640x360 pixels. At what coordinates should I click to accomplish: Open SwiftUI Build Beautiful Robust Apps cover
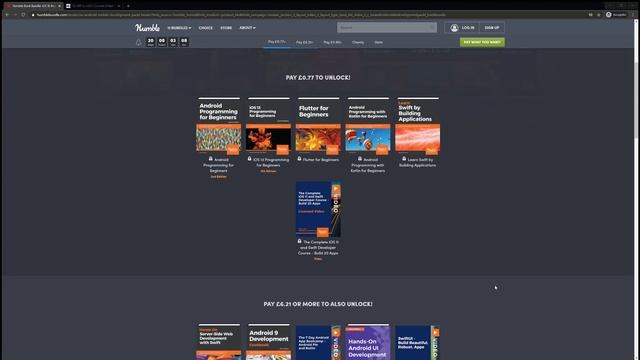tap(418, 342)
